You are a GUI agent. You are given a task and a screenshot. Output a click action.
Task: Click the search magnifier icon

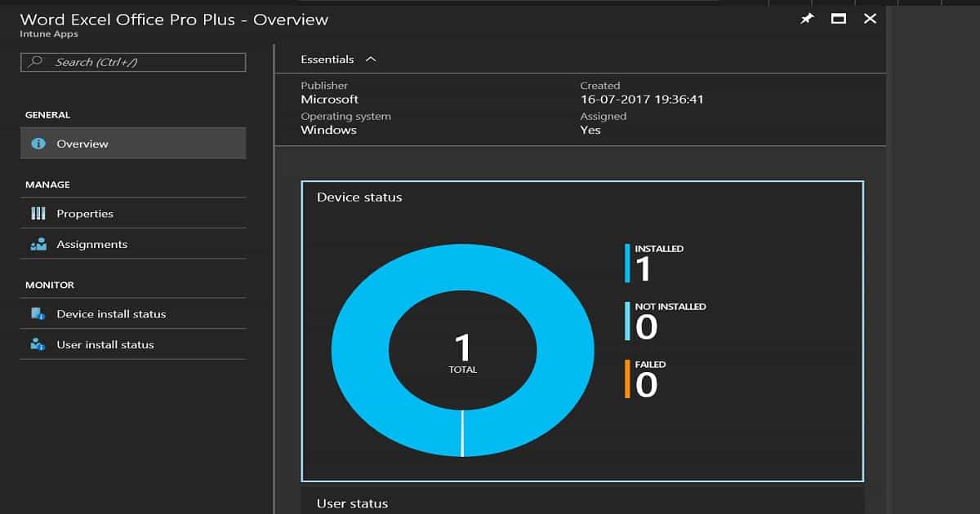click(x=35, y=62)
